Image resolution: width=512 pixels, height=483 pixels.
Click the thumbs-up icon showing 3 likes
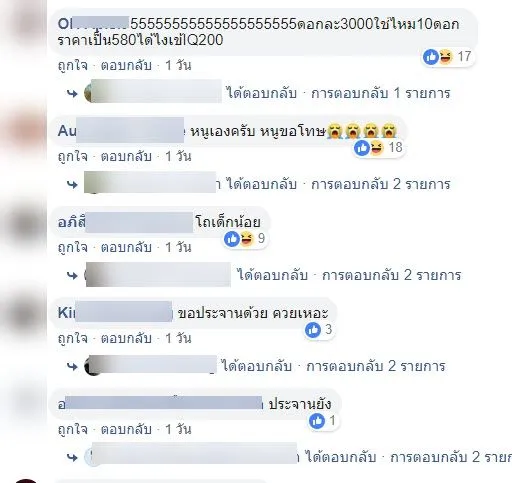click(x=313, y=330)
